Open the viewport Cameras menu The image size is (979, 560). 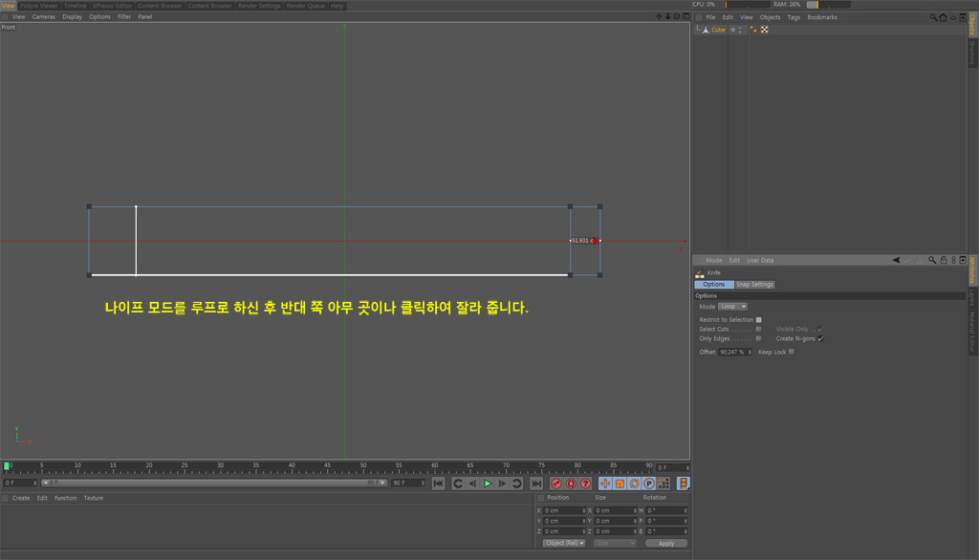pos(44,17)
